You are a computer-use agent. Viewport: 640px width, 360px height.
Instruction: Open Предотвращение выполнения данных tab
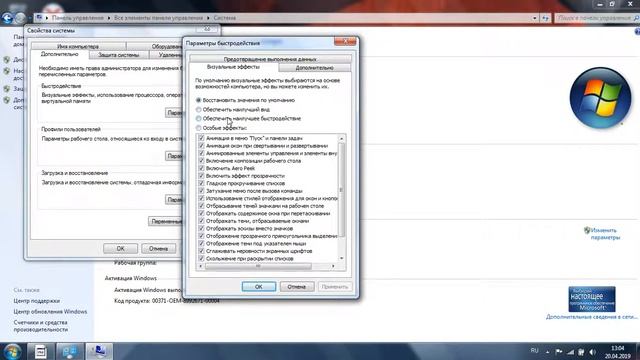(x=270, y=59)
